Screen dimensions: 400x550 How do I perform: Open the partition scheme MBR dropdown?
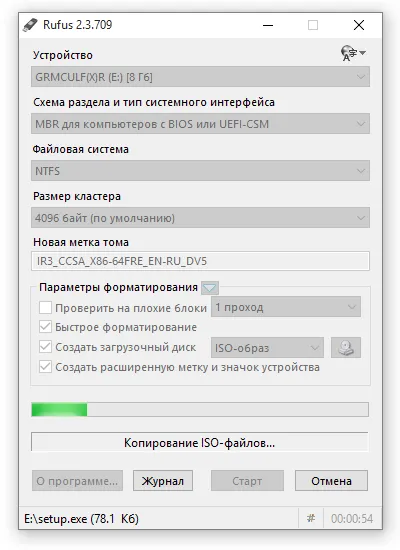pos(200,124)
